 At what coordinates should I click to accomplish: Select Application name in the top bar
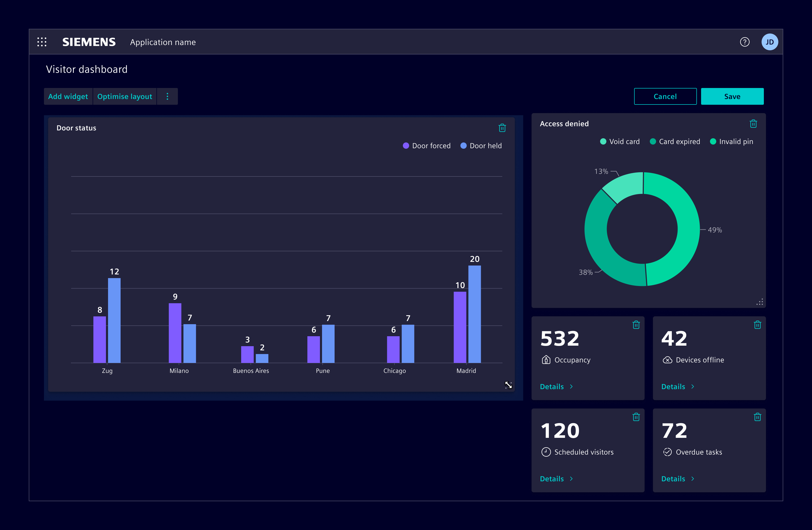(163, 42)
